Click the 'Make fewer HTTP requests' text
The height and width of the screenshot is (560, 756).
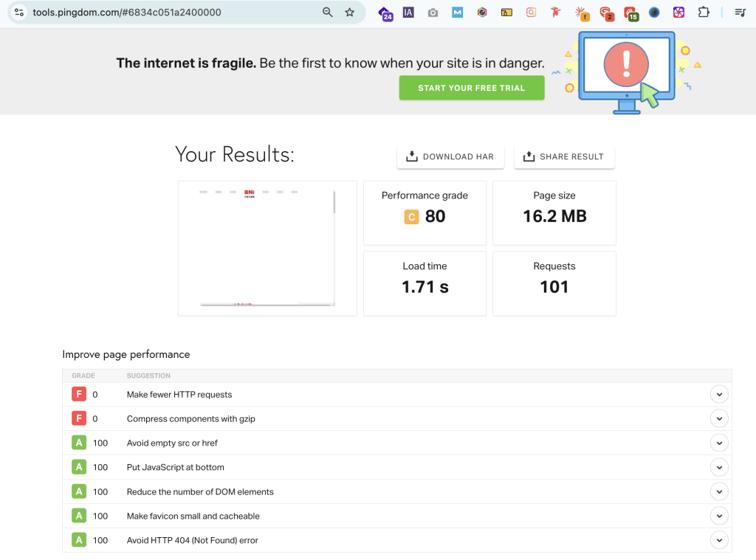click(x=179, y=394)
